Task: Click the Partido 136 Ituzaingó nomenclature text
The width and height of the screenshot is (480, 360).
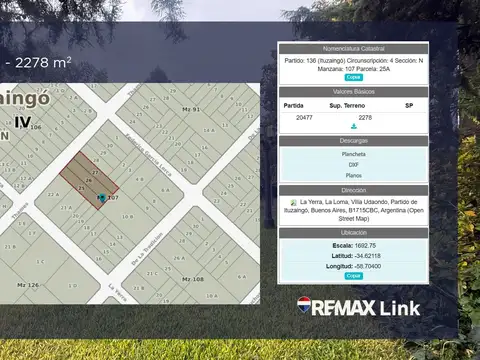Action: [354, 65]
